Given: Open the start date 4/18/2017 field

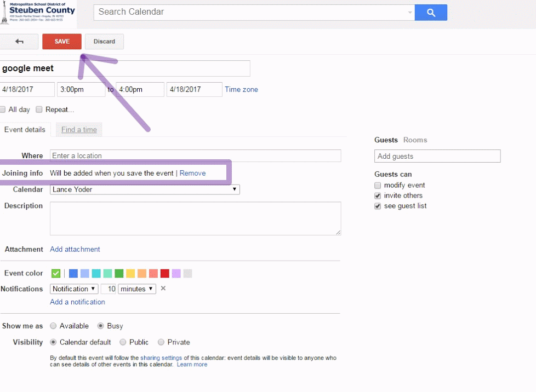Looking at the screenshot, I should pyautogui.click(x=27, y=89).
